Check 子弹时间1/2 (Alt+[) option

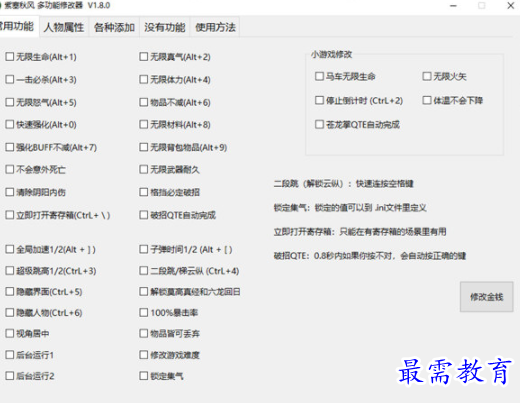pos(144,249)
